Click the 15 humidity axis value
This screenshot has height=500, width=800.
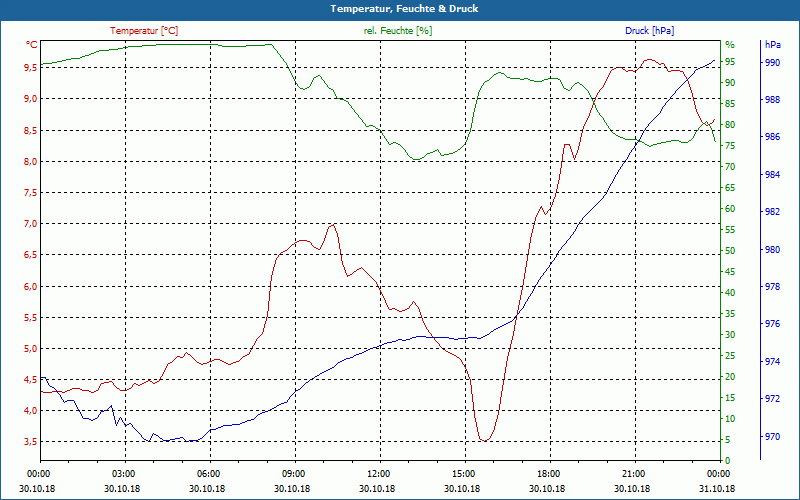730,397
